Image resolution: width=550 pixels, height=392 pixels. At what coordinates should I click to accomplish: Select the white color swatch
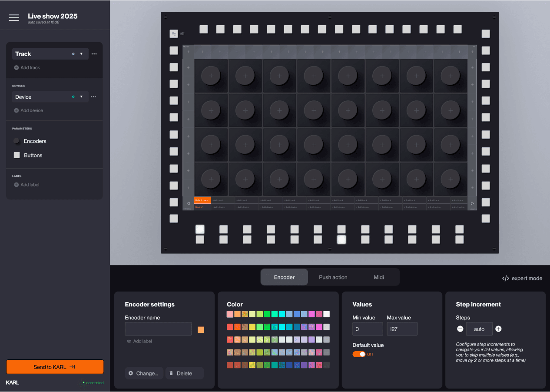(x=326, y=314)
